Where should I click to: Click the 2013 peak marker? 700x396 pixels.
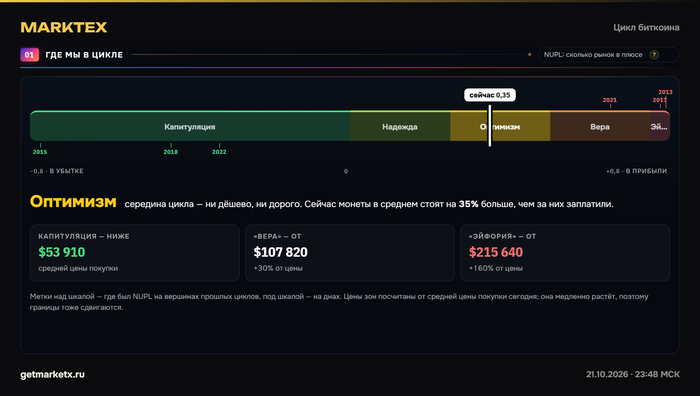pyautogui.click(x=665, y=92)
